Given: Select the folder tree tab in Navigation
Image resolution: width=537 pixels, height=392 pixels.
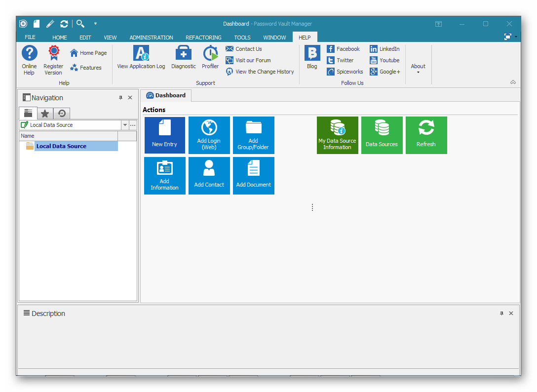Looking at the screenshot, I should pos(28,114).
